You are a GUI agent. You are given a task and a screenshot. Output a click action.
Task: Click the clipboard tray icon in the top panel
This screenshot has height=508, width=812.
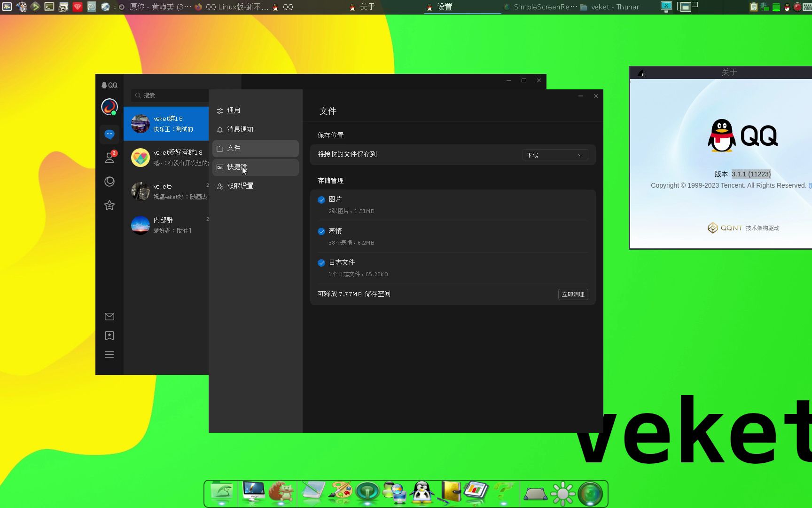click(754, 7)
